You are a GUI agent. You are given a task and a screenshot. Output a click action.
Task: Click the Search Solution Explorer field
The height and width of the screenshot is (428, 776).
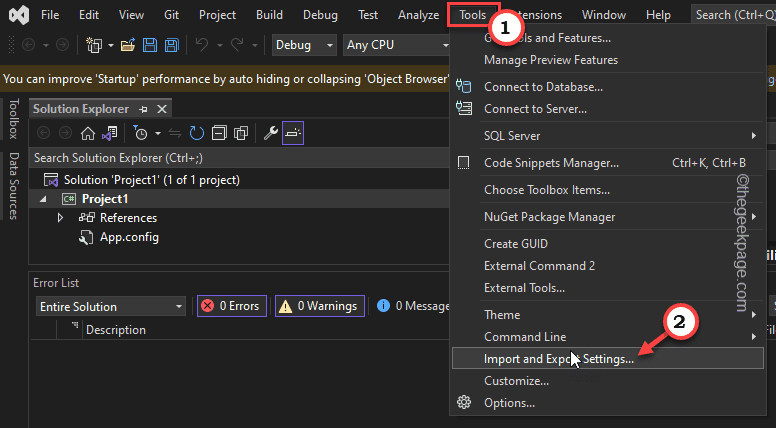tap(239, 158)
